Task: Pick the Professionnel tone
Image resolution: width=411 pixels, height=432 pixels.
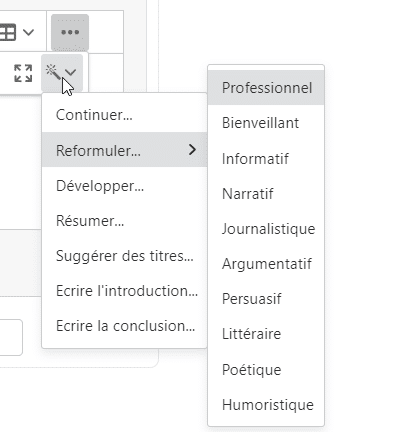Action: (x=266, y=88)
